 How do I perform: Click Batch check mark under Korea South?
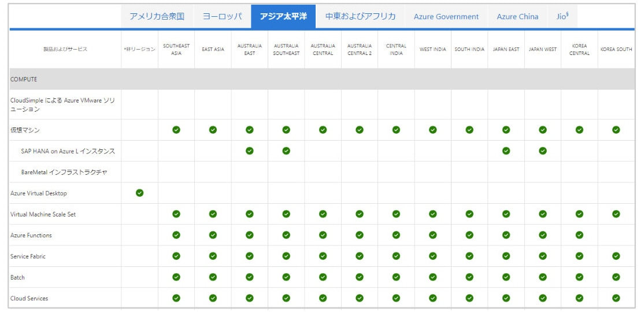616,277
